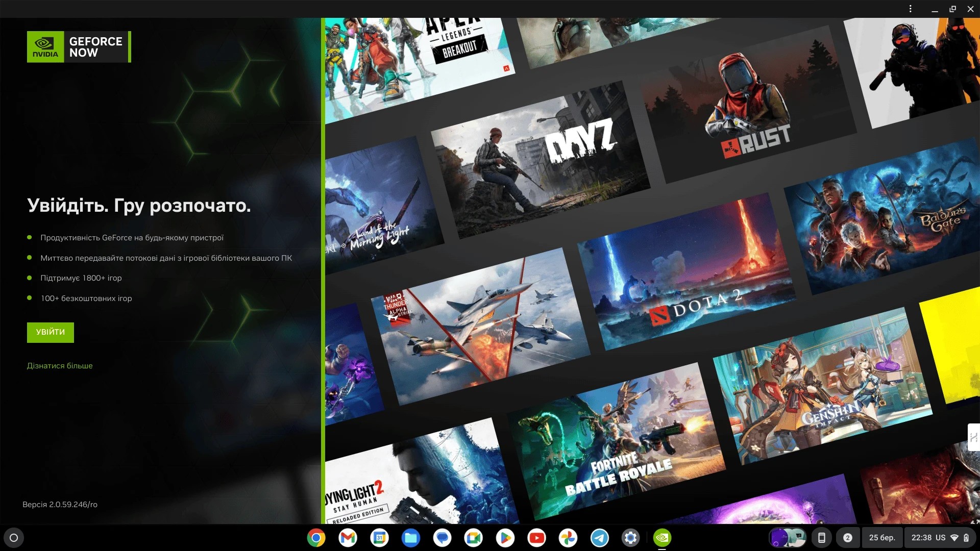Open the Дізнатися більше link
This screenshot has width=980, height=551.
click(60, 366)
